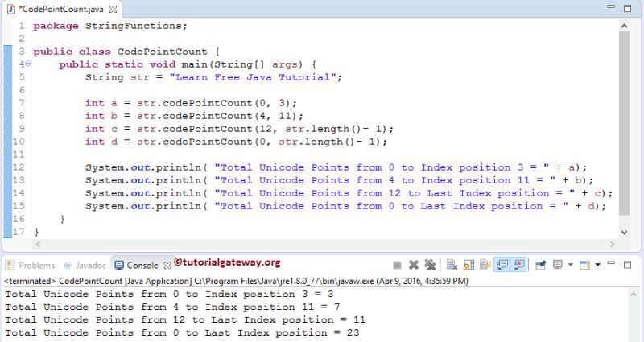Click Open Console icon
The image size is (644, 342).
584,266
